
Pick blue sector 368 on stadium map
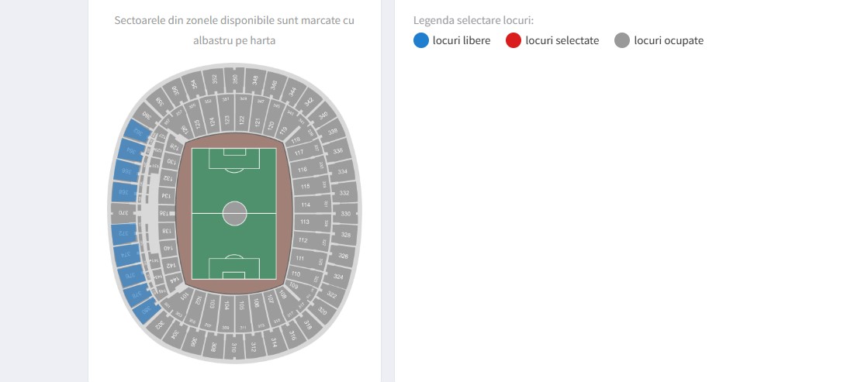click(x=124, y=191)
